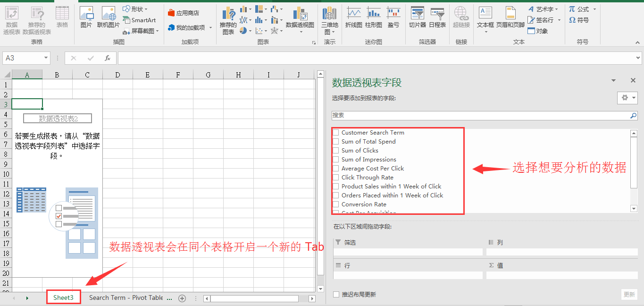
Task: Open the field list gear tools dropdown
Action: pos(627,98)
